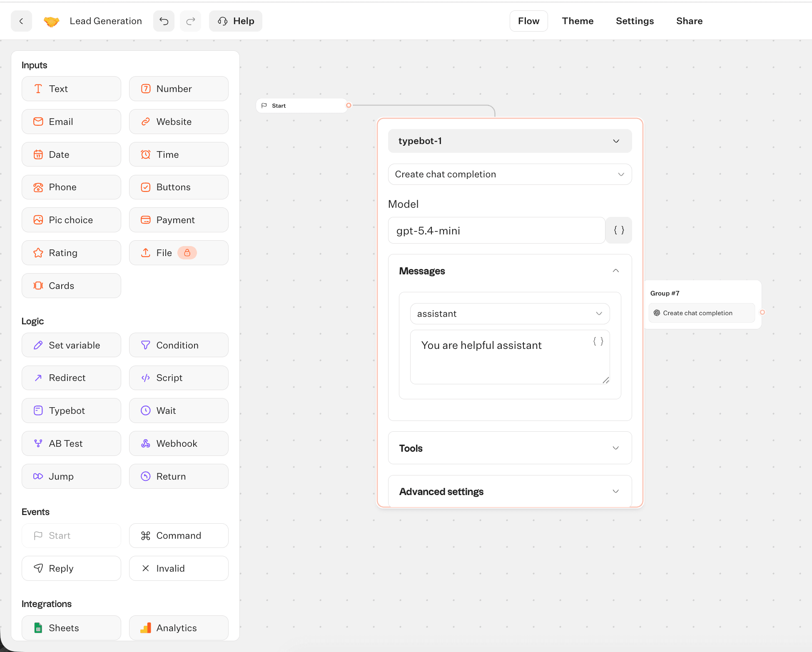Screen dimensions: 812x652
Task: Select the Buttons input block
Action: point(179,187)
